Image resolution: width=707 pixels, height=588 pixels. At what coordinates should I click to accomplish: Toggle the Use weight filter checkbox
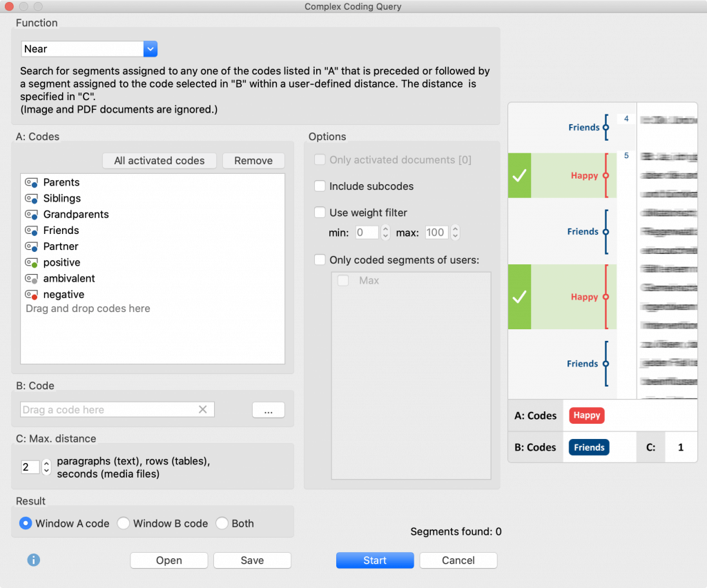tap(320, 213)
